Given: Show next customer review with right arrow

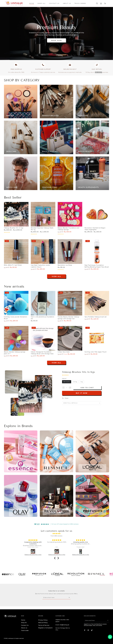Looking at the screenshot, I should coord(58,558).
